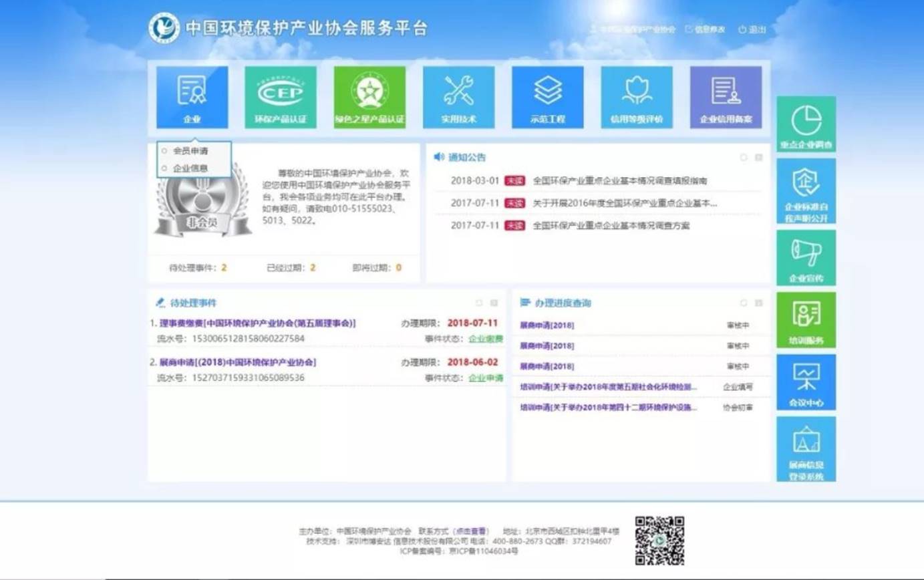Click serial number 153006512815806022​7584
The width and height of the screenshot is (924, 580).
point(248,339)
